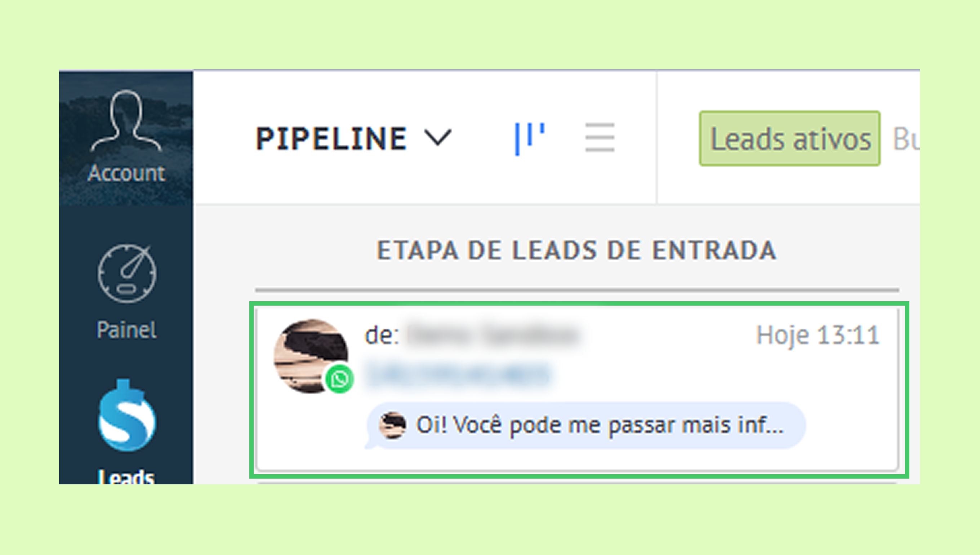Remove the Leads ativos filter tag
The height and width of the screenshot is (555, 980).
point(789,139)
